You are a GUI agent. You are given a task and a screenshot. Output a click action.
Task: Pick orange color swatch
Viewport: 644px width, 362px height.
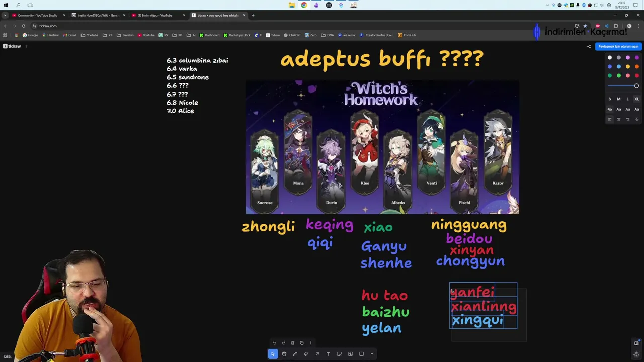coord(636,67)
